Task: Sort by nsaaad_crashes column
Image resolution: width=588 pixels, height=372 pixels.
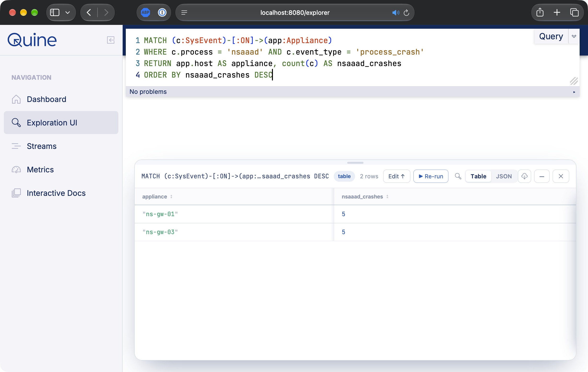Action: (387, 196)
